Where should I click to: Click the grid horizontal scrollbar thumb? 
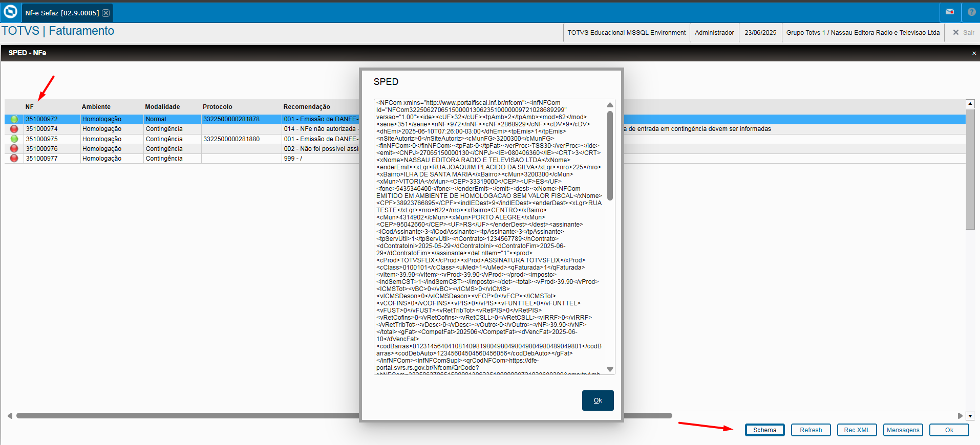[344, 416]
